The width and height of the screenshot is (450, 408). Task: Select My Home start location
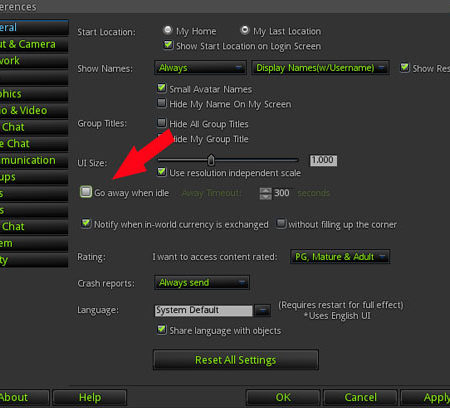click(x=168, y=31)
